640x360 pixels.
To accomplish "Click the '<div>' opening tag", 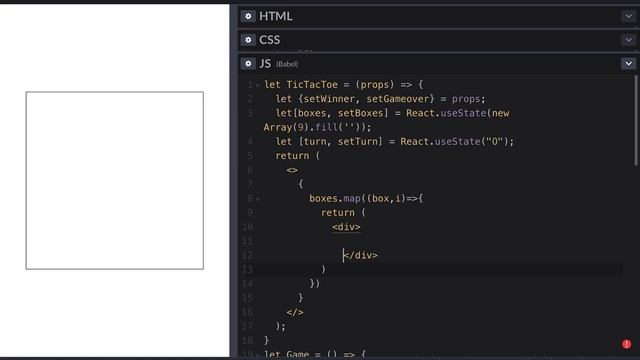I will click(x=346, y=227).
